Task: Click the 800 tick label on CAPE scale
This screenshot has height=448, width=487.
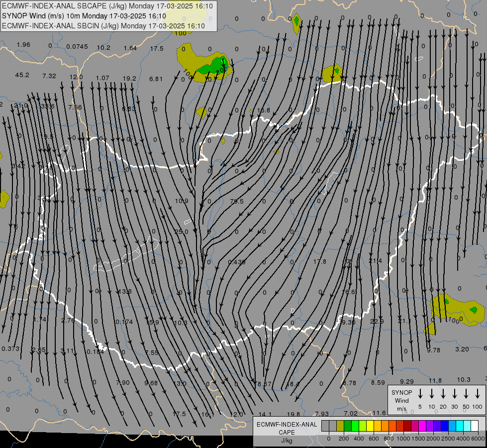Action: click(389, 439)
